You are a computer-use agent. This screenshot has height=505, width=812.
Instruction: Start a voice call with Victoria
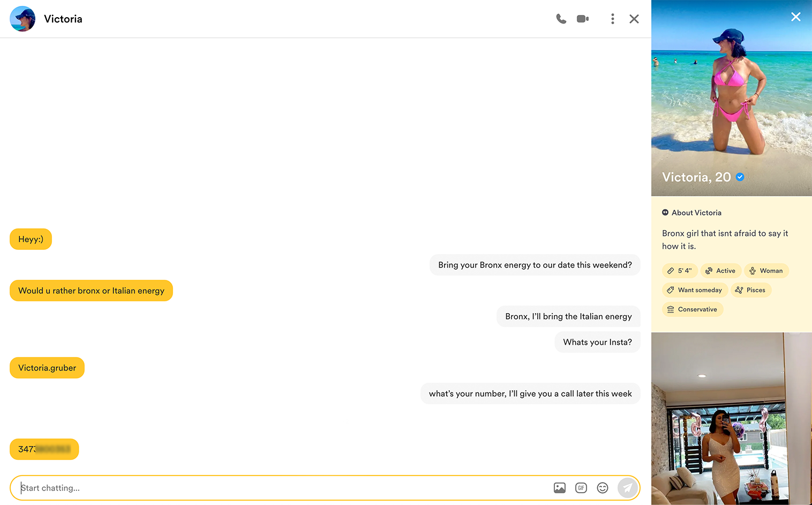pos(561,19)
